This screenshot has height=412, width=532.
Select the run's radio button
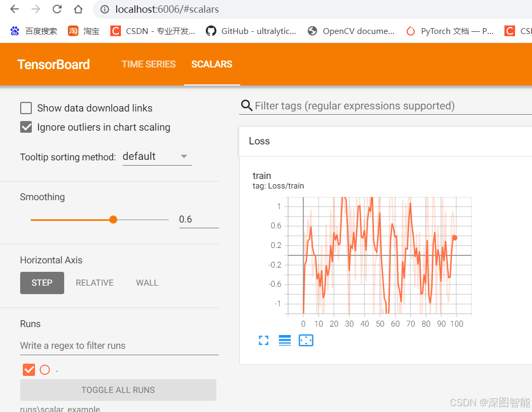click(45, 370)
